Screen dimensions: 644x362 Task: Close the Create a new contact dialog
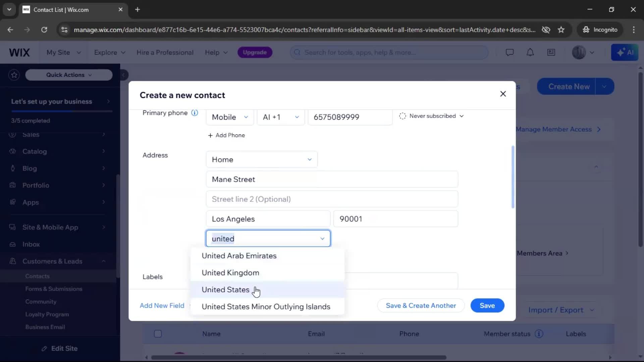503,94
